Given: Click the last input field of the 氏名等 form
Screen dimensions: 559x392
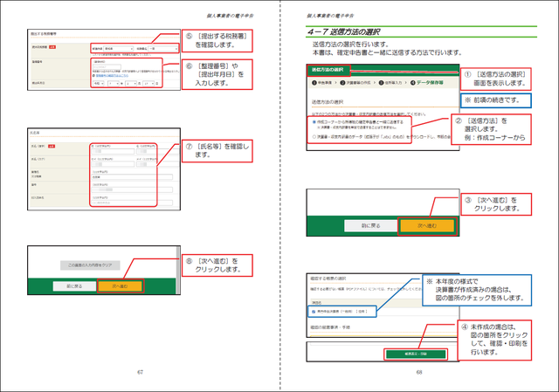Looking at the screenshot, I should (132, 203).
